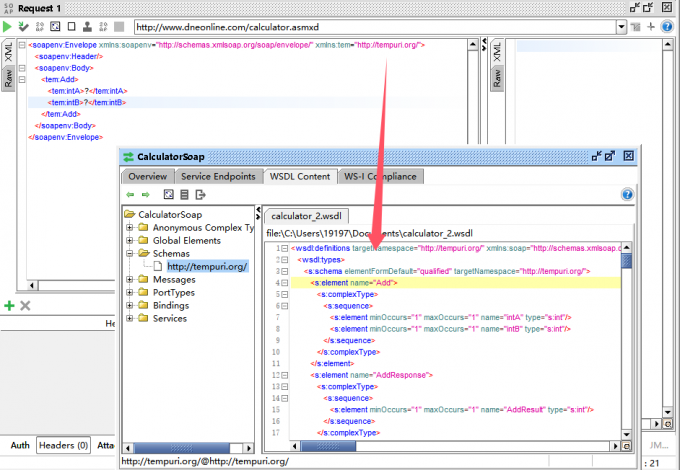Select the XML tab of the response pane
Viewport: 680px width, 470px height.
click(x=497, y=52)
